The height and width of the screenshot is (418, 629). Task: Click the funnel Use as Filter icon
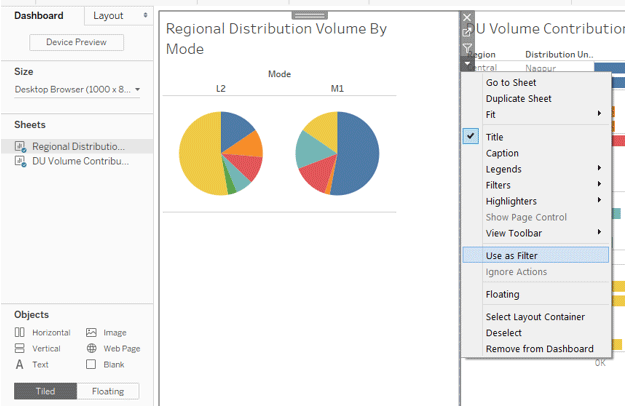(x=467, y=48)
